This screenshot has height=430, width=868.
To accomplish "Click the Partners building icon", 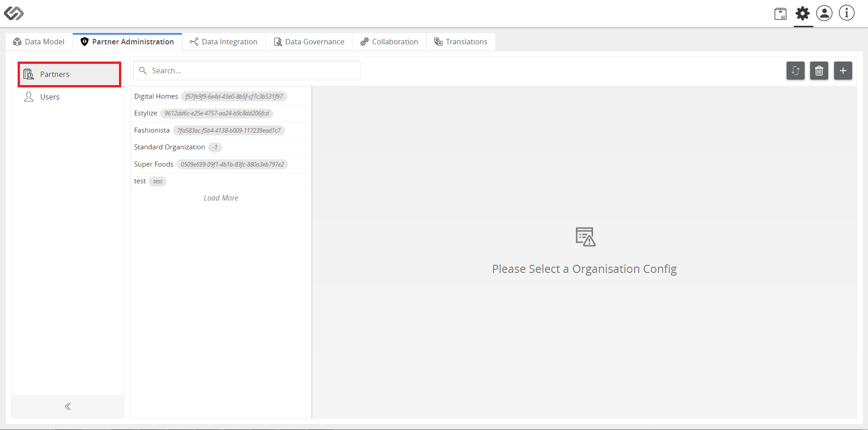I will [x=29, y=74].
